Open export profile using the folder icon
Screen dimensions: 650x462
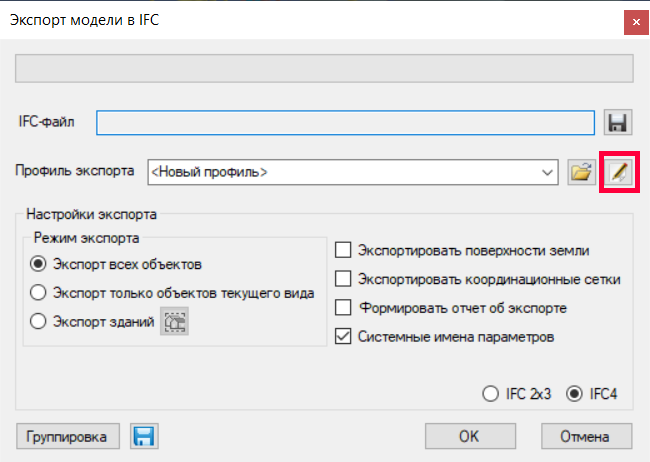580,172
